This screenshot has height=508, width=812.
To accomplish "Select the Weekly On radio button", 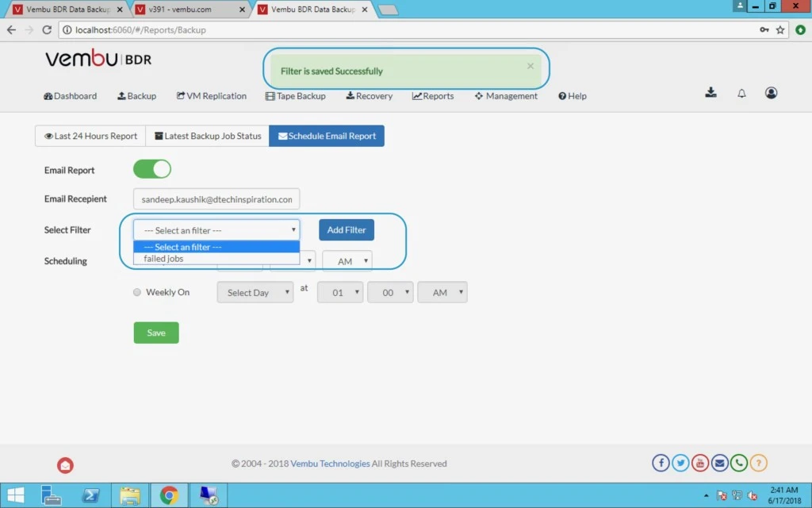I will tap(136, 292).
